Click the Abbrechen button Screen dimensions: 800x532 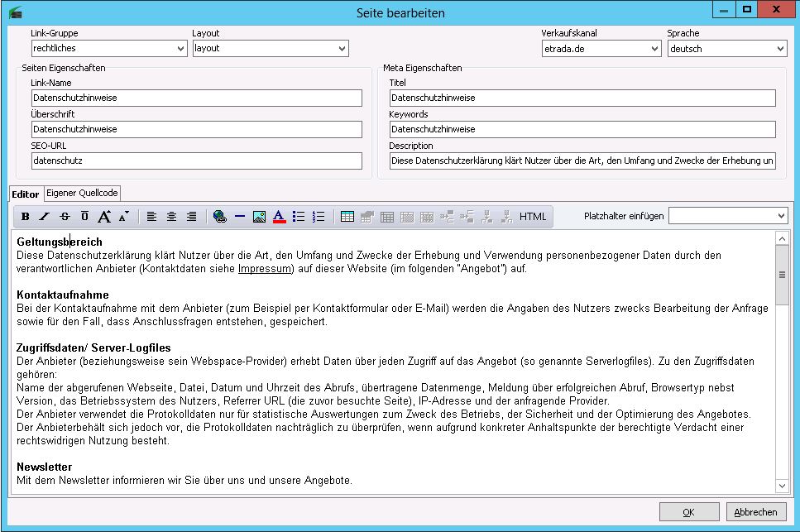point(755,512)
